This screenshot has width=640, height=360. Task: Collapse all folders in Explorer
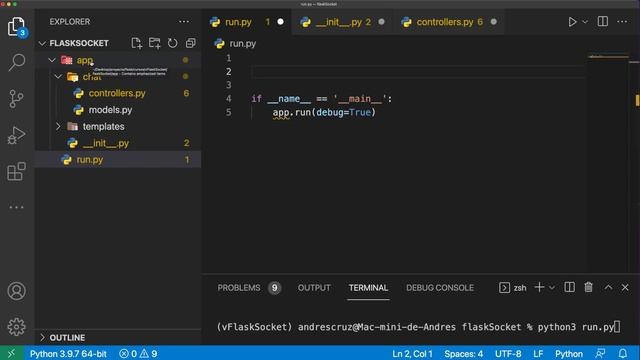190,43
